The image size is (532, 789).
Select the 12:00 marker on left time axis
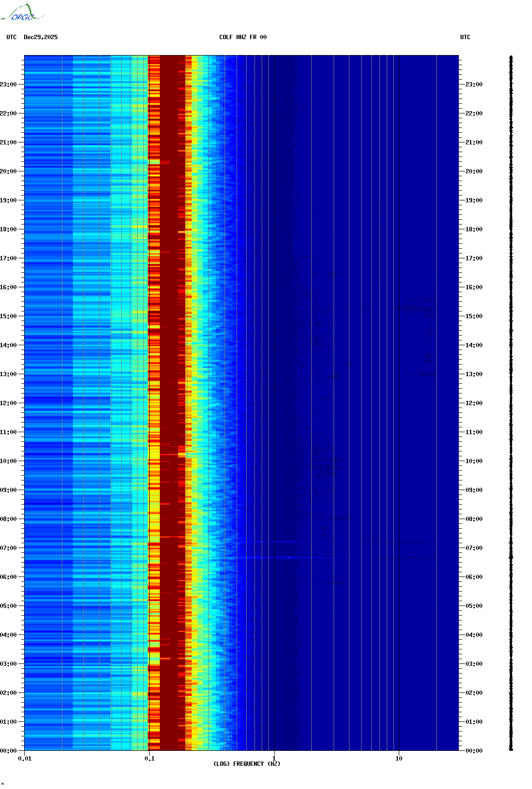pos(9,403)
